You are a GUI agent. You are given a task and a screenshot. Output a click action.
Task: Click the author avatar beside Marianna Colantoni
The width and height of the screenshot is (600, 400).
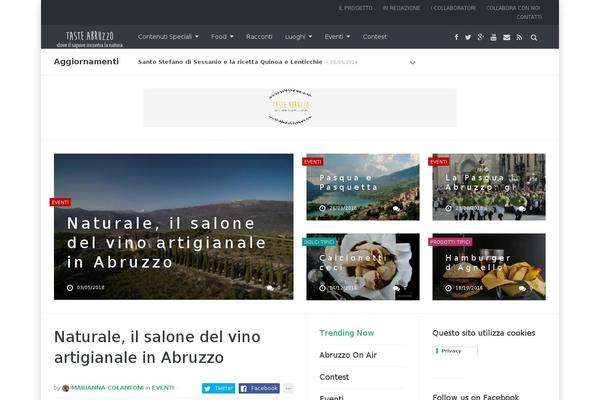[65, 388]
